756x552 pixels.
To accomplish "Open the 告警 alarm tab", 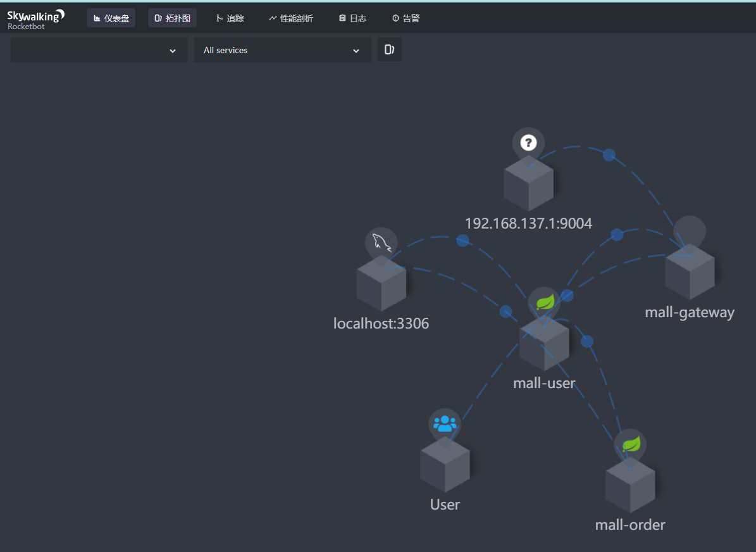I will tap(406, 18).
